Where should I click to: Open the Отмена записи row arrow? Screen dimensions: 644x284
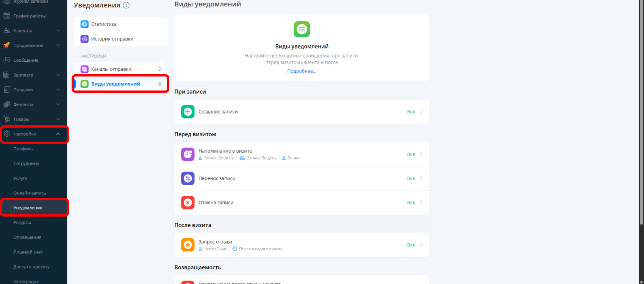pyautogui.click(x=421, y=203)
